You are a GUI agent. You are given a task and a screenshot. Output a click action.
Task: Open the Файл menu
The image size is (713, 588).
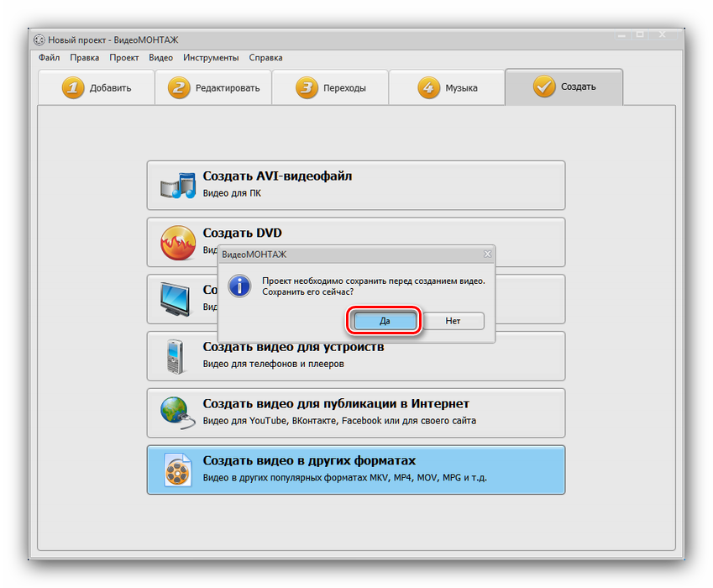pos(49,58)
